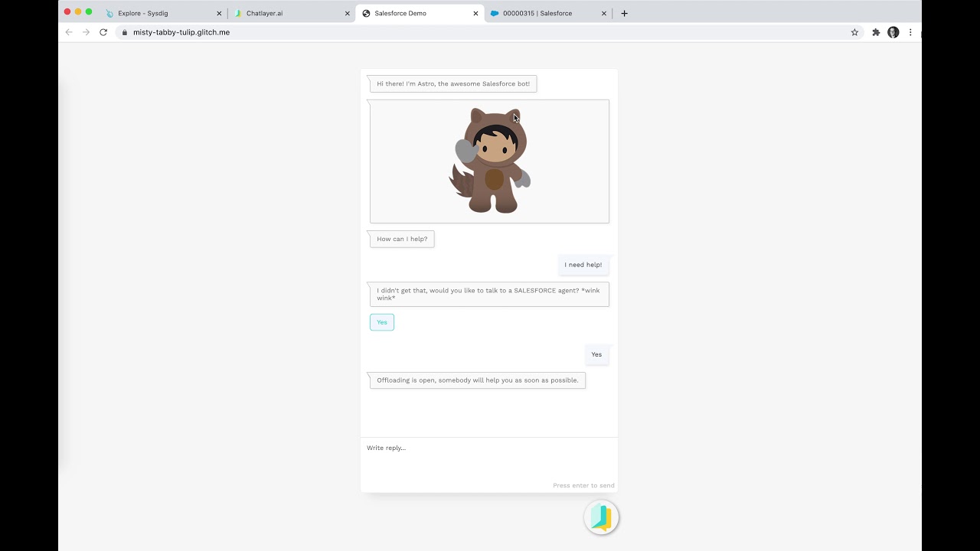Minimize the window with yellow button

(x=78, y=11)
